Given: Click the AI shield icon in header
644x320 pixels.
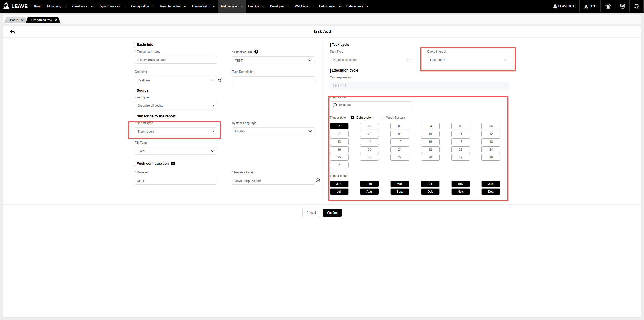Looking at the screenshot, I should (x=622, y=6).
